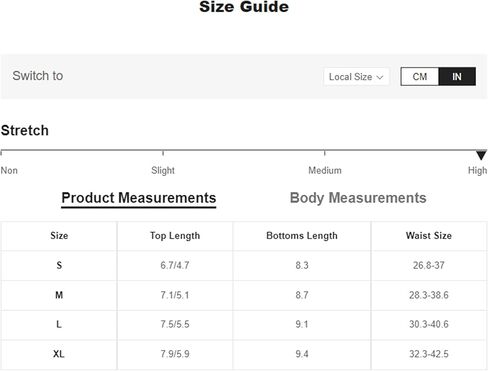Viewport: 488px width, 371px height.
Task: Click waist size value '28.3-38.6'
Action: (429, 295)
